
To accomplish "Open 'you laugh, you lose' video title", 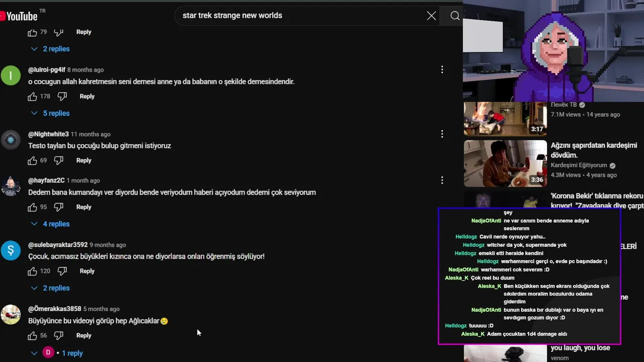I will (580, 348).
